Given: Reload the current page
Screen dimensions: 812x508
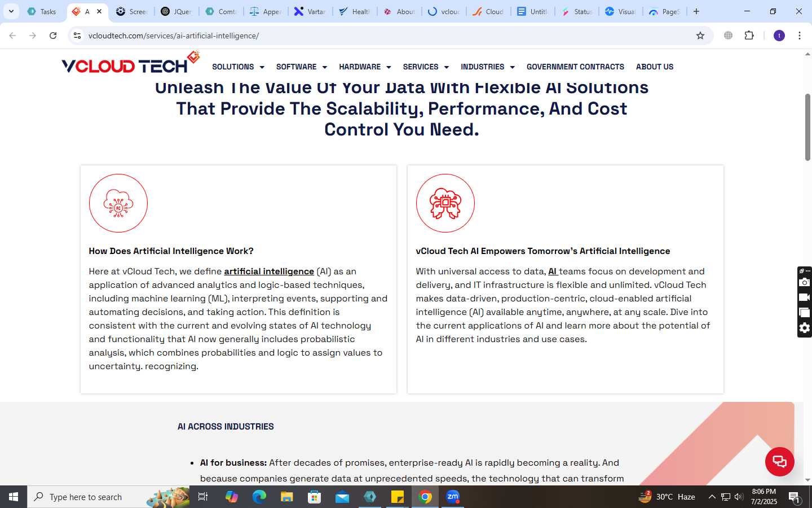Looking at the screenshot, I should point(53,36).
